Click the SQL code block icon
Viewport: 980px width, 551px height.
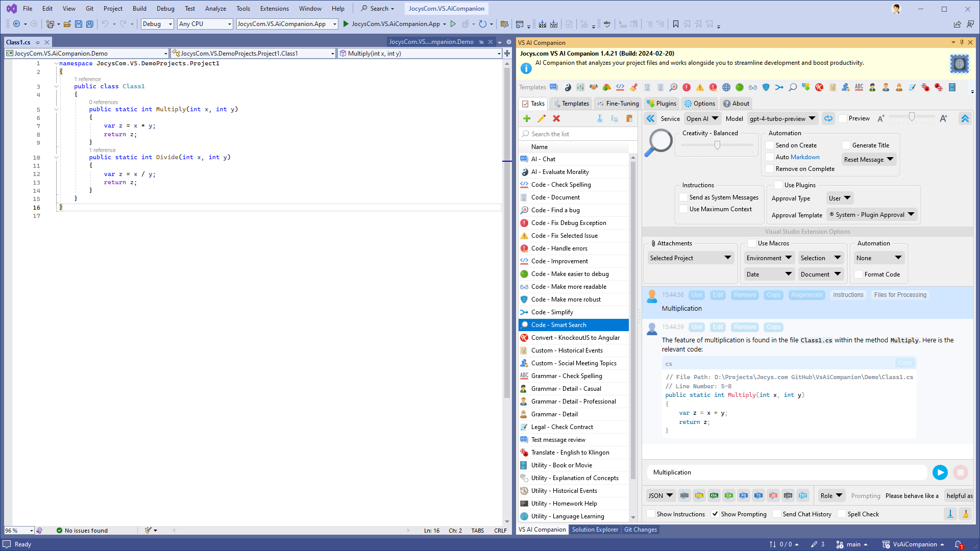(699, 495)
